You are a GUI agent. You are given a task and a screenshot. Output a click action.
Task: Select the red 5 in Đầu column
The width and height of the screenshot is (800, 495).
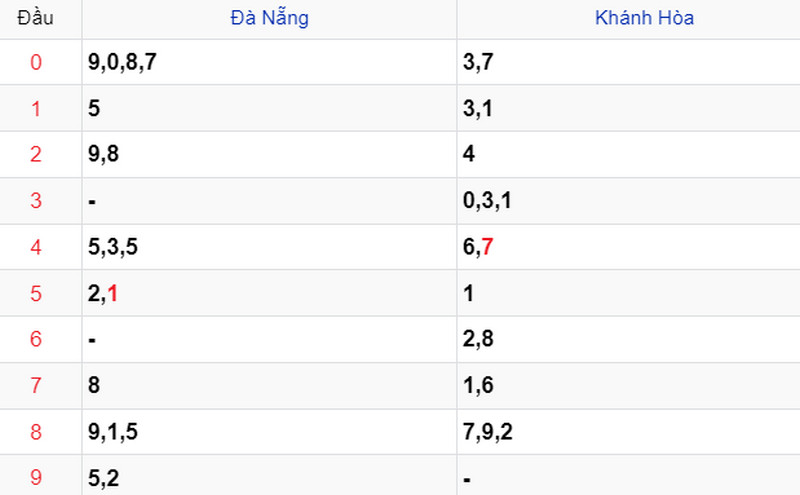pos(36,294)
